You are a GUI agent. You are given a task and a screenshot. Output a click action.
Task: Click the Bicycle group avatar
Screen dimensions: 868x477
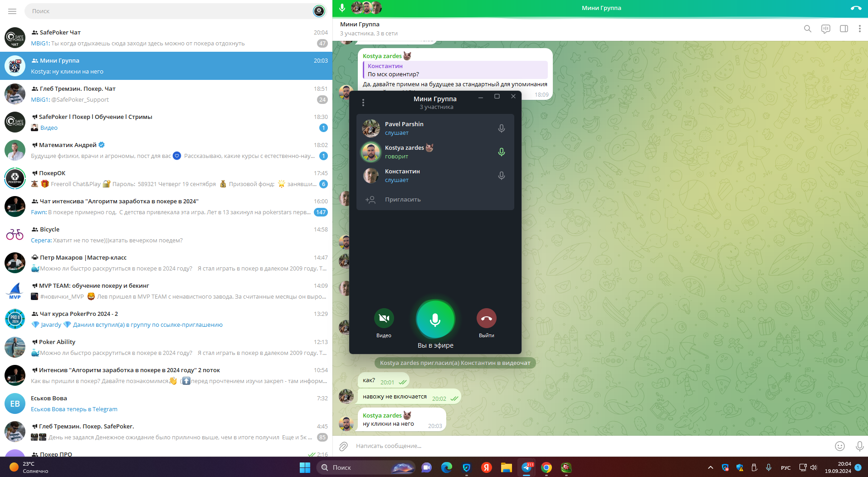tap(15, 235)
